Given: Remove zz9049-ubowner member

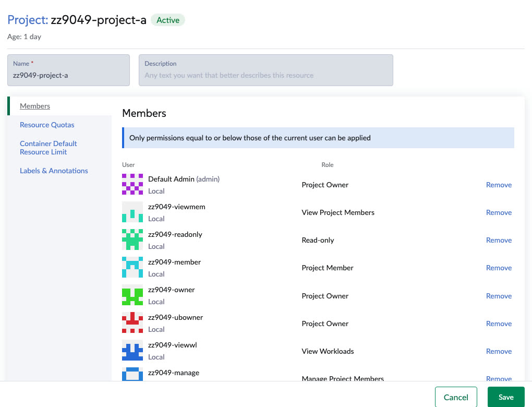Looking at the screenshot, I should point(499,324).
